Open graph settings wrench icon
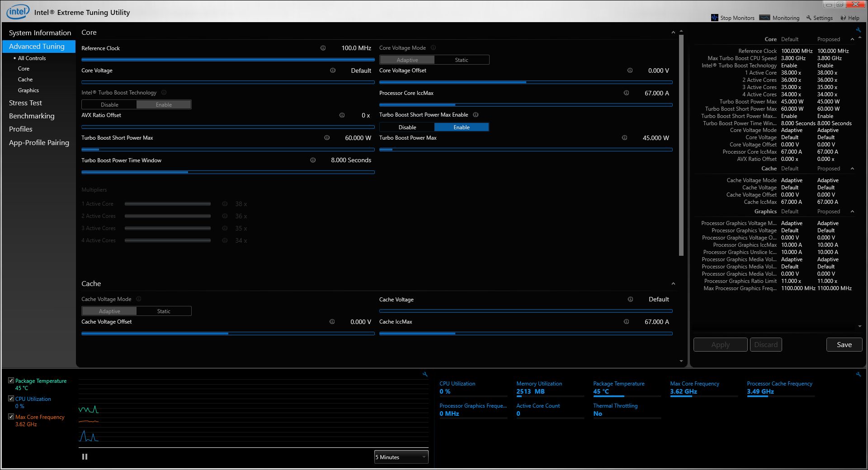The height and width of the screenshot is (470, 868). pos(425,374)
